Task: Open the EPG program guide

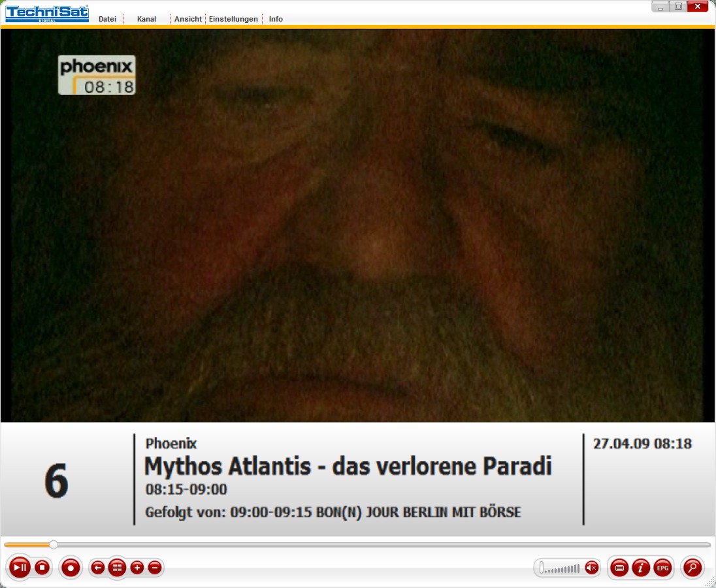Action: point(662,568)
